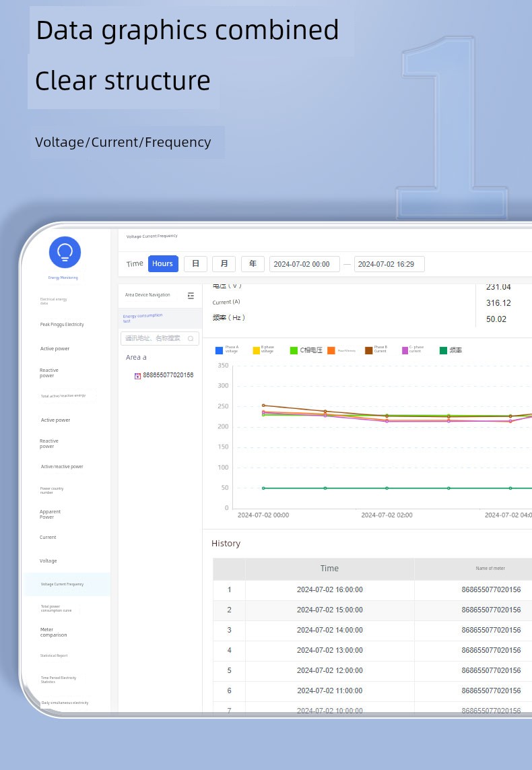This screenshot has height=770, width=532.
Task: Open Meter comparison menu item
Action: (53, 632)
